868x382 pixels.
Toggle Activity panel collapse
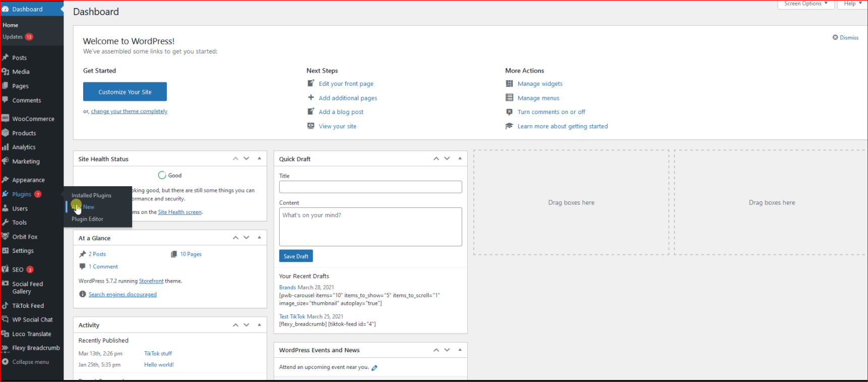pyautogui.click(x=260, y=325)
